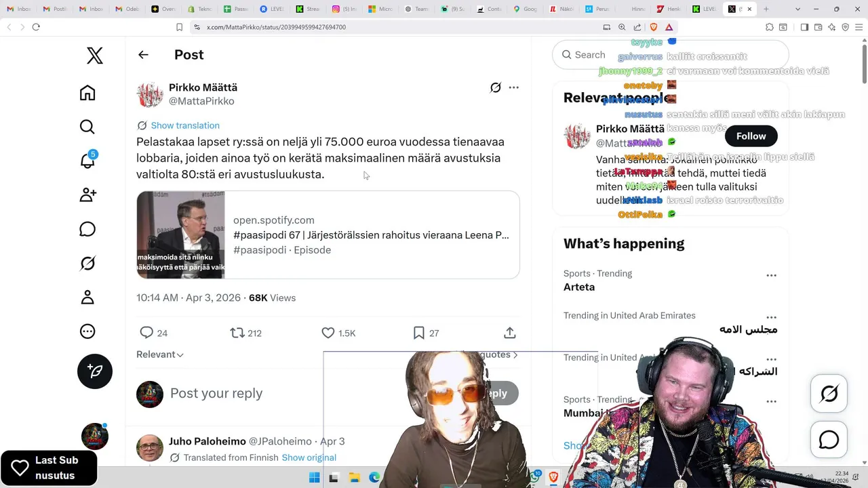Screen dimensions: 868x488
Task: Open Brave browser from taskbar
Action: (553, 478)
